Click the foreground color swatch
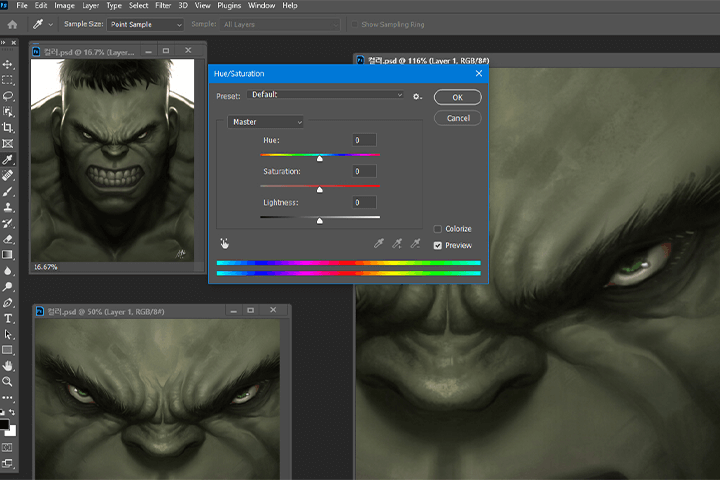Image resolution: width=720 pixels, height=480 pixels. coord(4,424)
